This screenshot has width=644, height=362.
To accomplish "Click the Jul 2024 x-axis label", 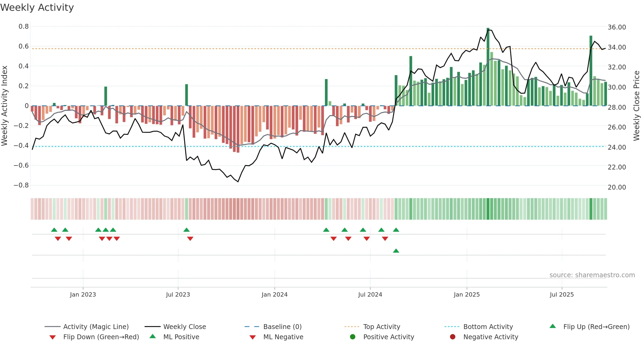I will (x=370, y=294).
